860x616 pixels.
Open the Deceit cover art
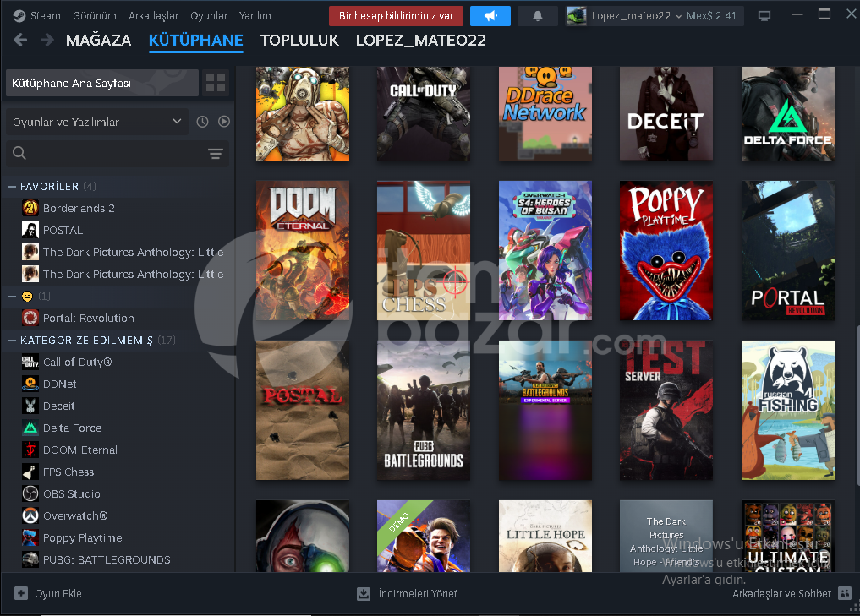tap(666, 113)
